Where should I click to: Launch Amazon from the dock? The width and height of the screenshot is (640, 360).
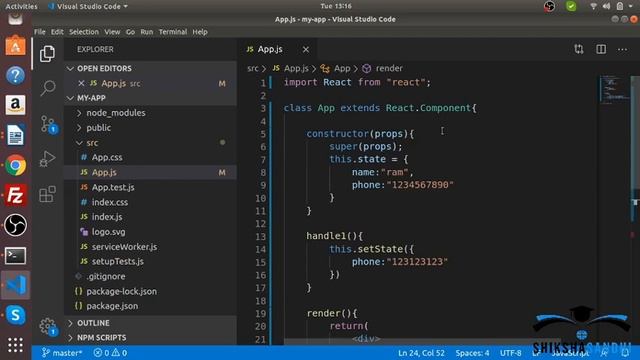(15, 105)
